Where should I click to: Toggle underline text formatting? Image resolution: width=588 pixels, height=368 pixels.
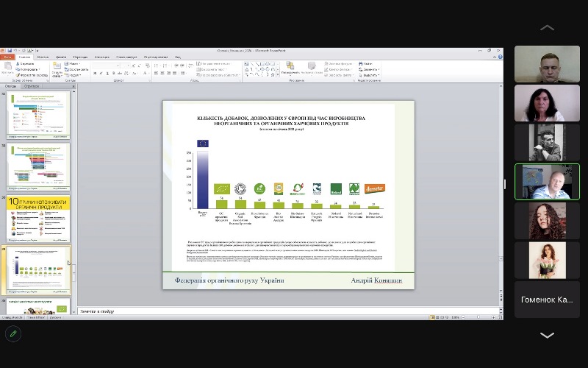107,73
